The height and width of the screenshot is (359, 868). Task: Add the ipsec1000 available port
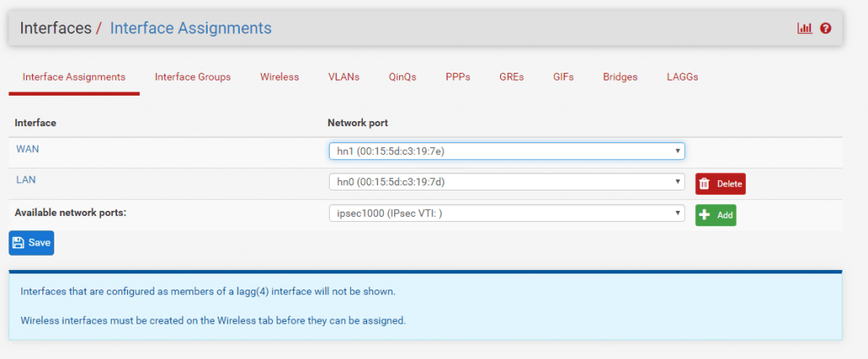click(x=715, y=215)
